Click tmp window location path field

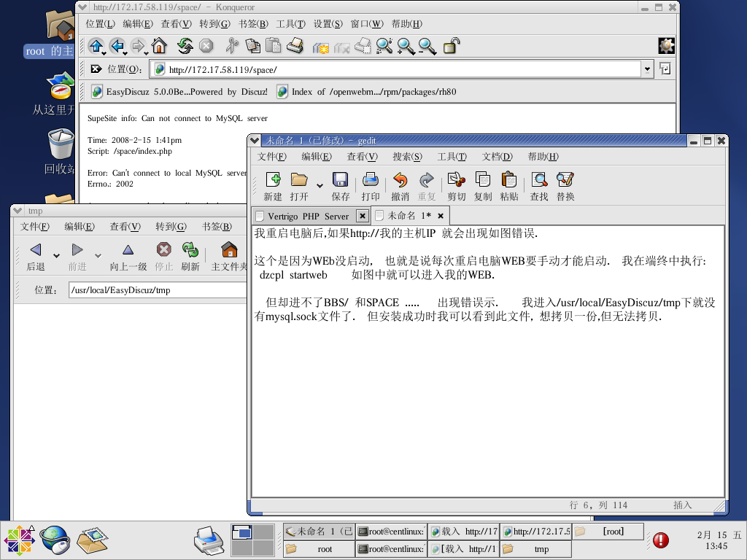point(158,290)
